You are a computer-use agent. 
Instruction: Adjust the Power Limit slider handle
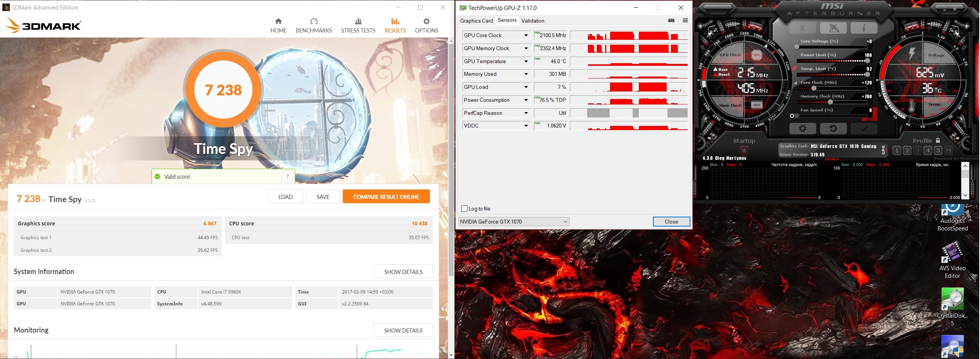tap(867, 61)
